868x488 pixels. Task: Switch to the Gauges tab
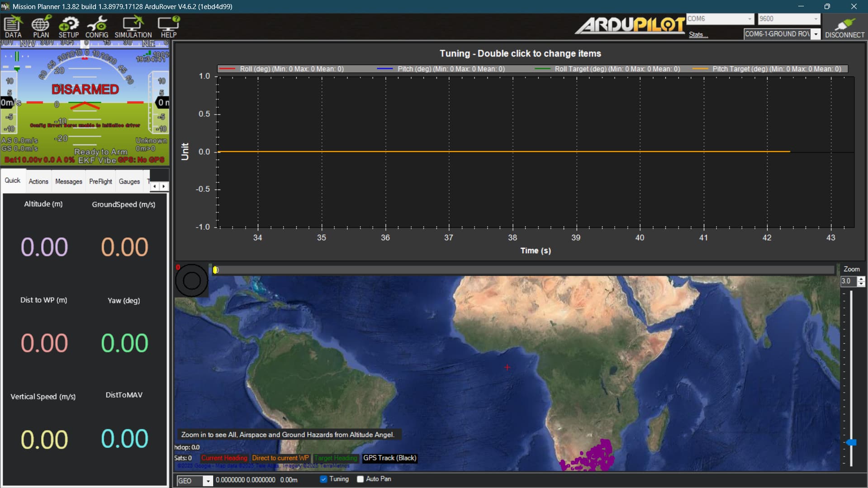click(x=129, y=181)
